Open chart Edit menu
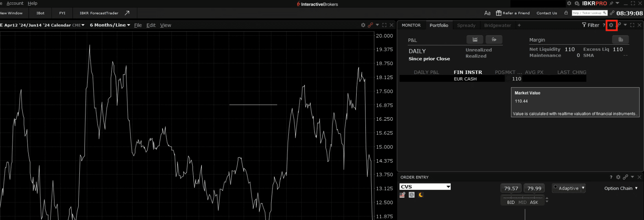Image resolution: width=644 pixels, height=220 pixels. [x=151, y=25]
